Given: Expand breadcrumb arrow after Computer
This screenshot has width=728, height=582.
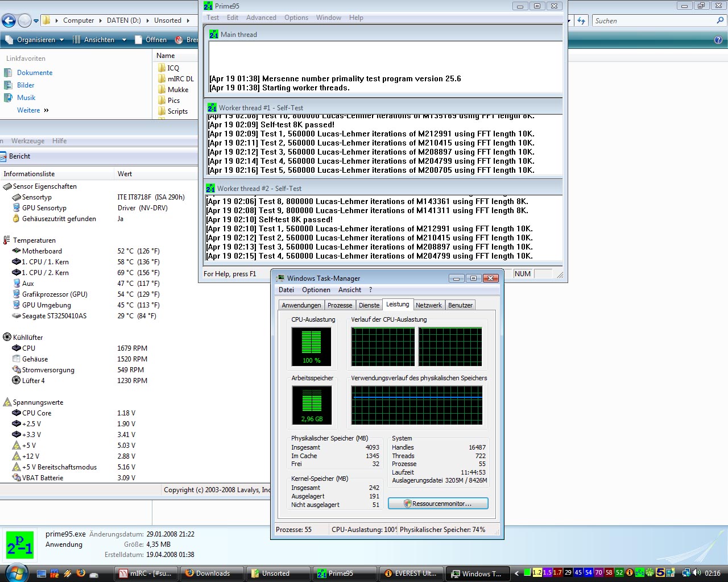Looking at the screenshot, I should point(100,20).
